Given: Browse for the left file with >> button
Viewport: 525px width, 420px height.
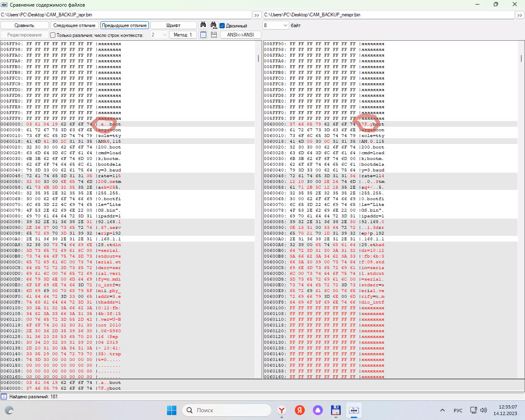Looking at the screenshot, I should point(257,15).
